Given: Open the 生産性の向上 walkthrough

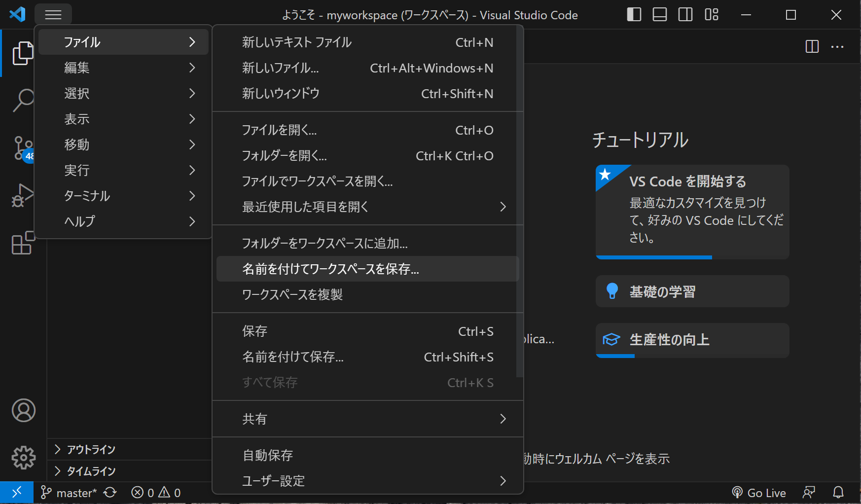Looking at the screenshot, I should click(692, 340).
